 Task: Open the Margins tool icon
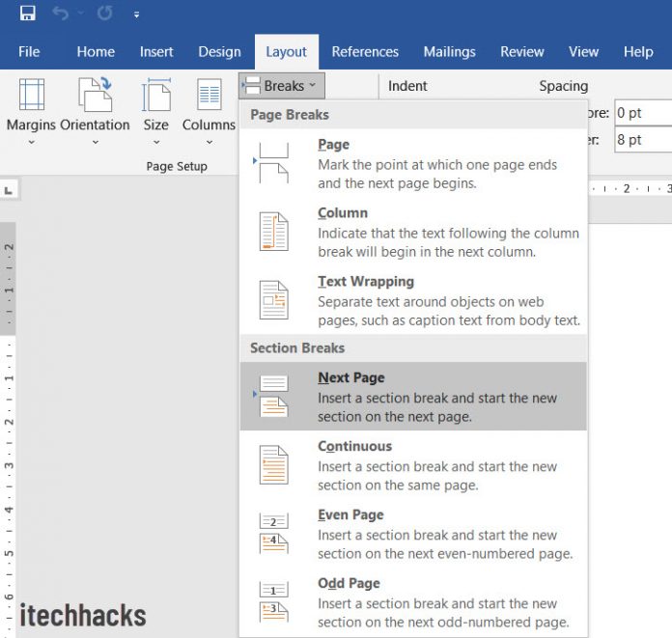tap(31, 96)
